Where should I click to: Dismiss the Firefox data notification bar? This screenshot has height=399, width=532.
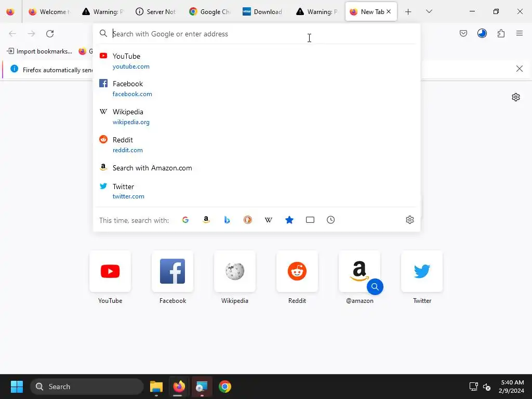pyautogui.click(x=519, y=69)
